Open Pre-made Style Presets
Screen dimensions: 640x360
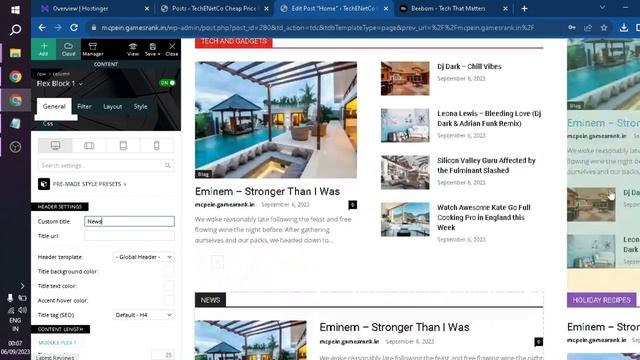[89, 184]
